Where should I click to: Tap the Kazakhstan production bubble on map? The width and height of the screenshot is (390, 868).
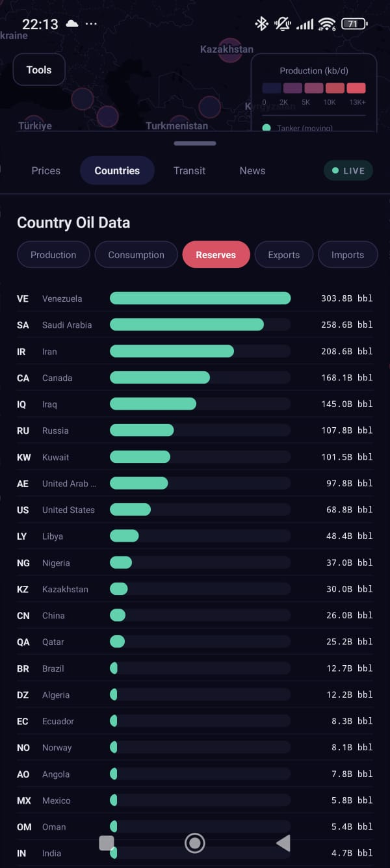(x=230, y=51)
